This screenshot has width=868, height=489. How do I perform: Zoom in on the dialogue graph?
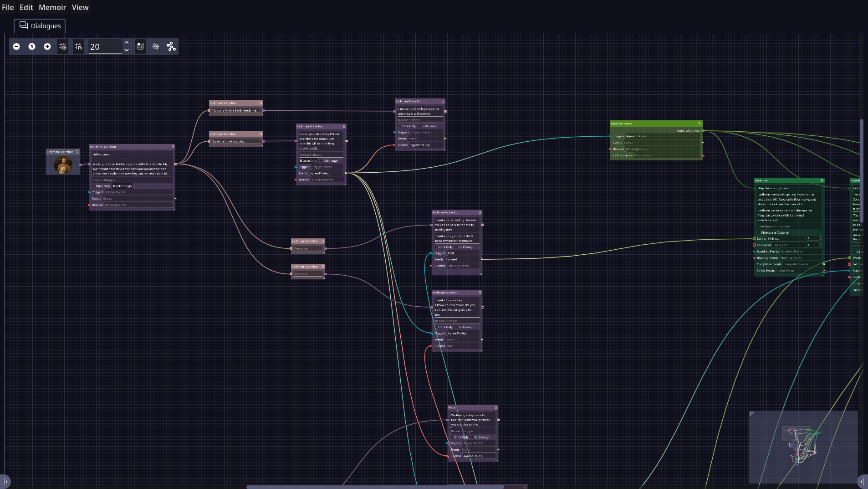47,46
